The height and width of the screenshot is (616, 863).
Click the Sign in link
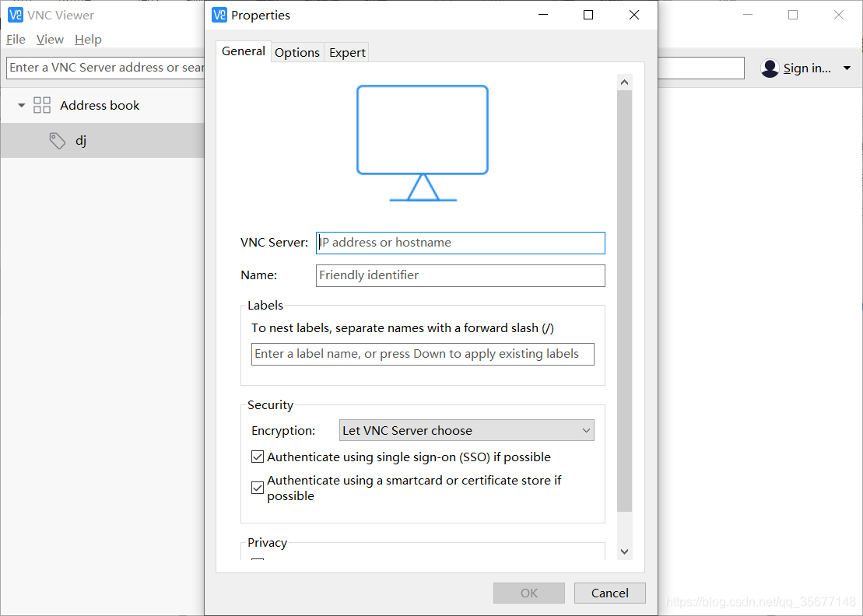pos(807,68)
